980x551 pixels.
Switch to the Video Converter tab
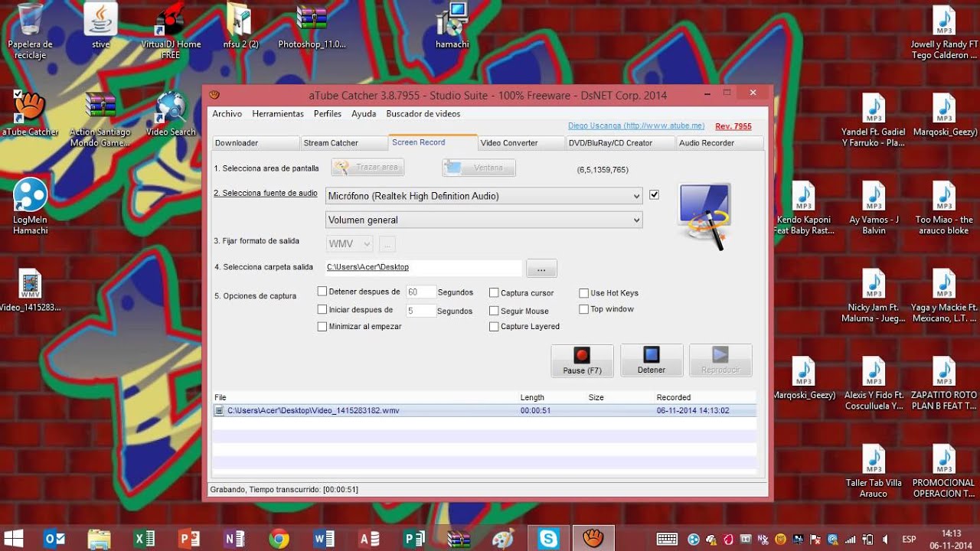tap(521, 143)
